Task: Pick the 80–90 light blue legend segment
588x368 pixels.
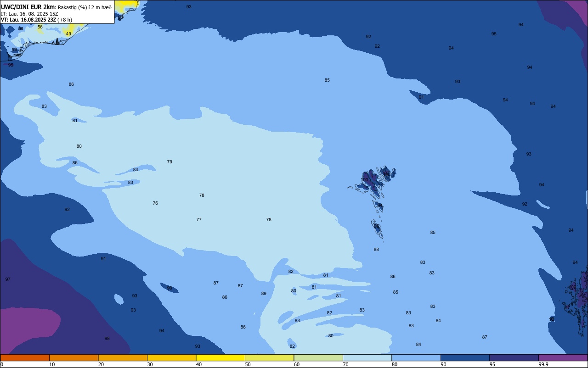Action: (x=416, y=357)
